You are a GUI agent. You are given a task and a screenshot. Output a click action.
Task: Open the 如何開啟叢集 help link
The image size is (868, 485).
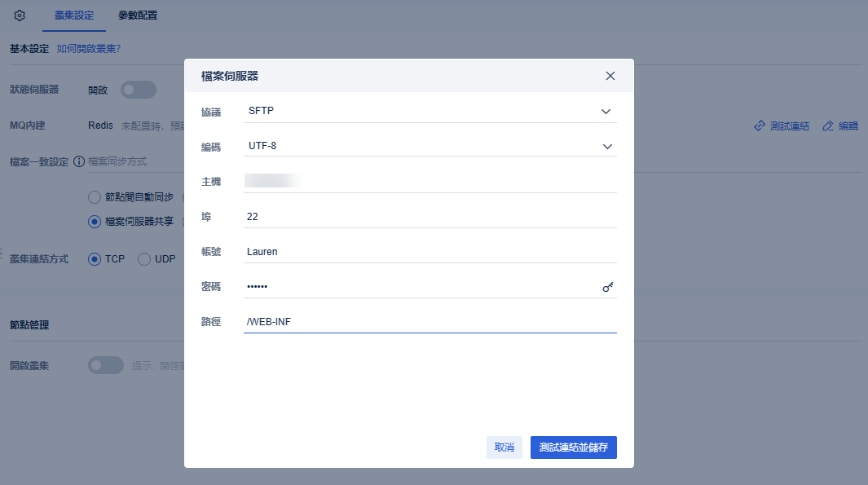tap(86, 48)
